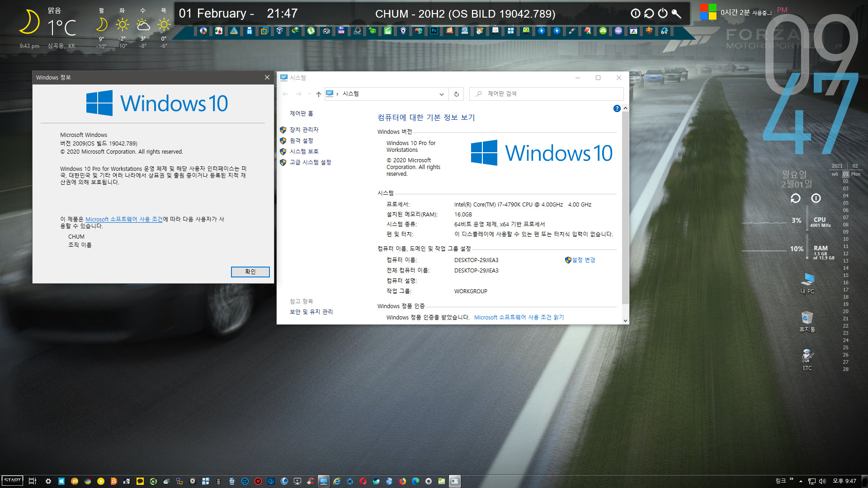The width and height of the screenshot is (868, 488).
Task: Click the 16.0GB installed memory value
Action: pos(463,215)
